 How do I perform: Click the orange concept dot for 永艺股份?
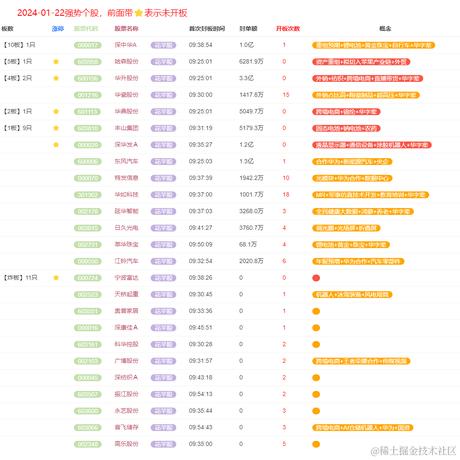(x=316, y=411)
